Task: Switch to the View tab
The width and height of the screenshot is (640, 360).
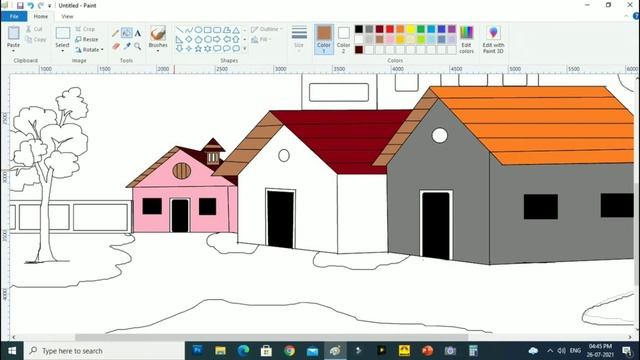Action: [x=67, y=16]
